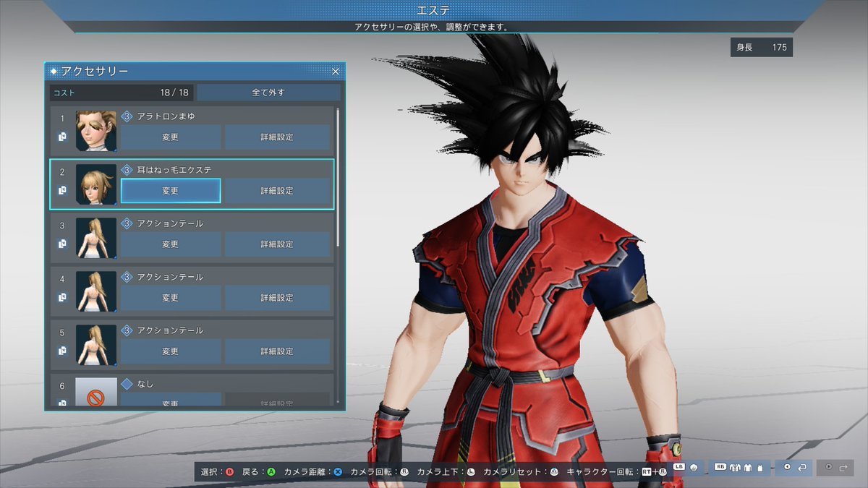The height and width of the screenshot is (488, 868).
Task: Click cost badge 3 in slot 3
Action: pyautogui.click(x=127, y=223)
